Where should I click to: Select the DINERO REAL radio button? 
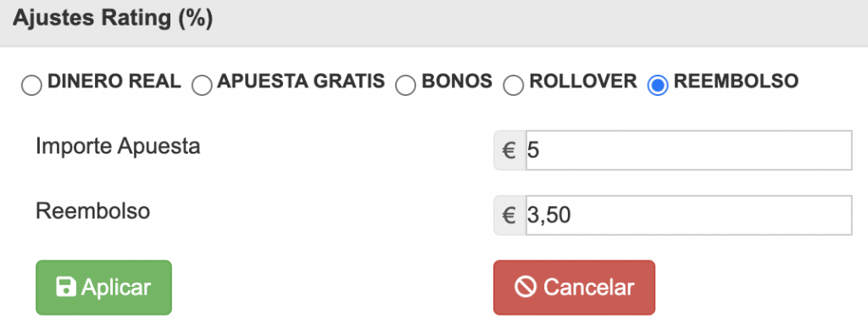[x=31, y=86]
